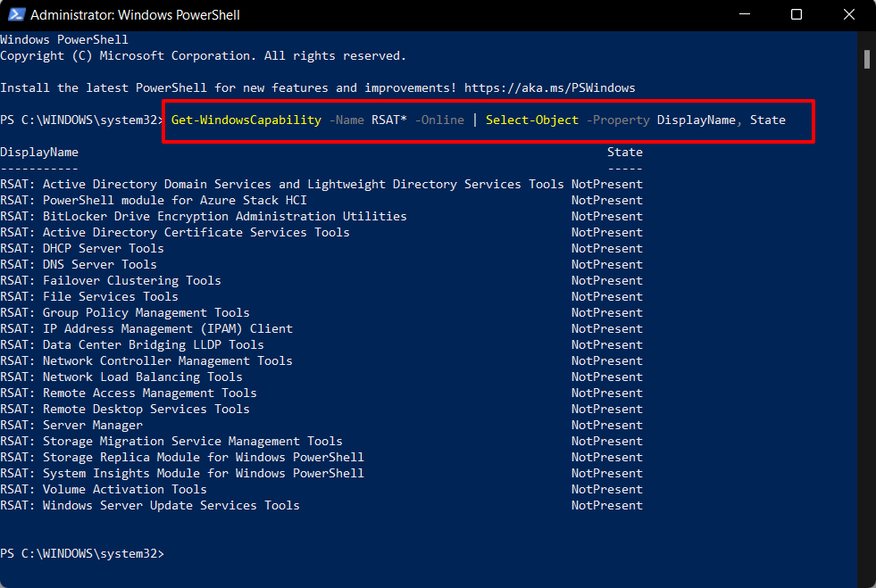Minimize the PowerShell window
Viewport: 876px width, 588px height.
[x=745, y=14]
